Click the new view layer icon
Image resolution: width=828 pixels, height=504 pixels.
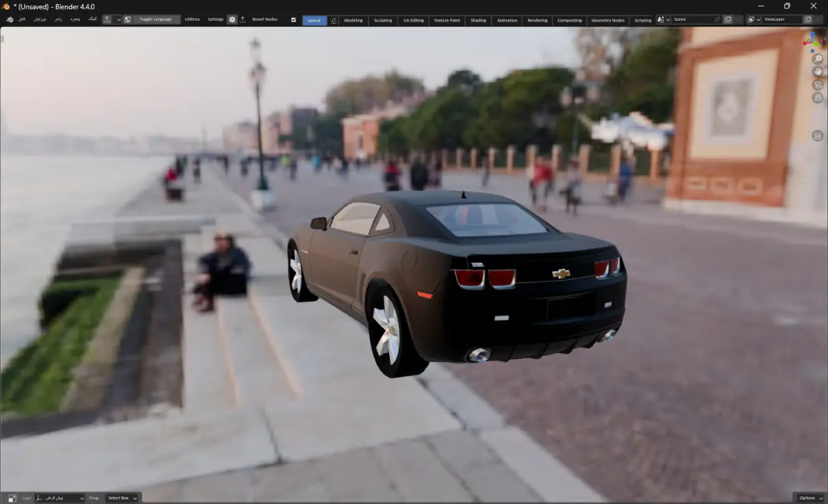click(x=808, y=19)
